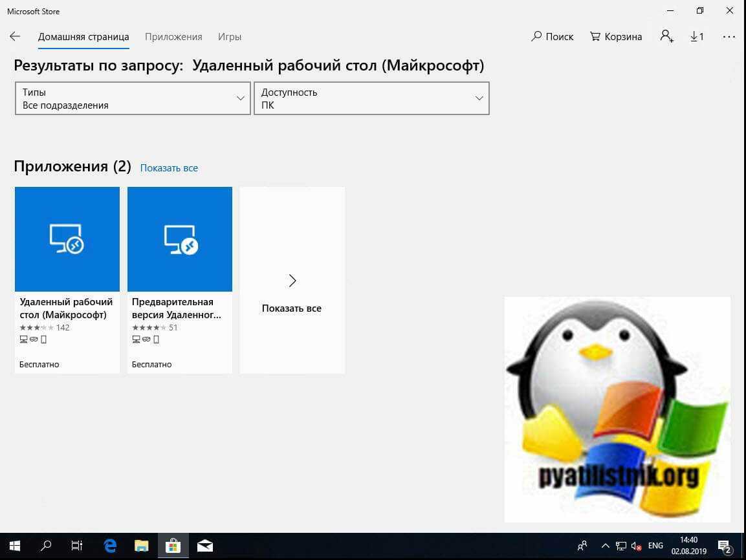Click the back arrow in Store header
This screenshot has width=746, height=560.
15,36
